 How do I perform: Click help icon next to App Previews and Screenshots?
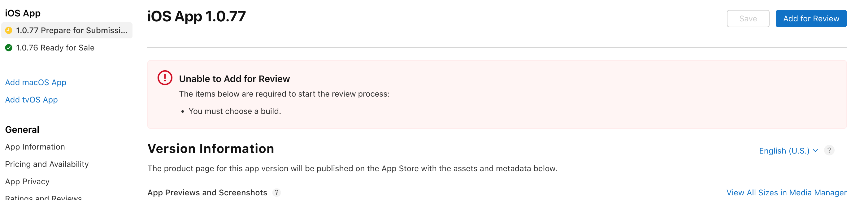coord(277,193)
